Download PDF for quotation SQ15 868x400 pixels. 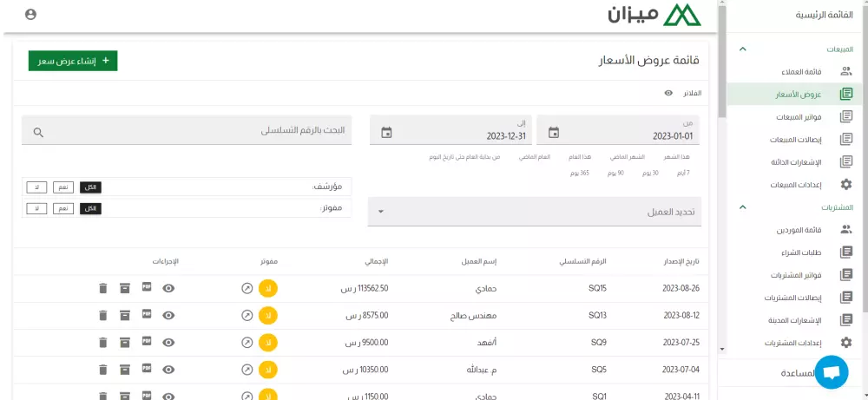[x=147, y=287]
